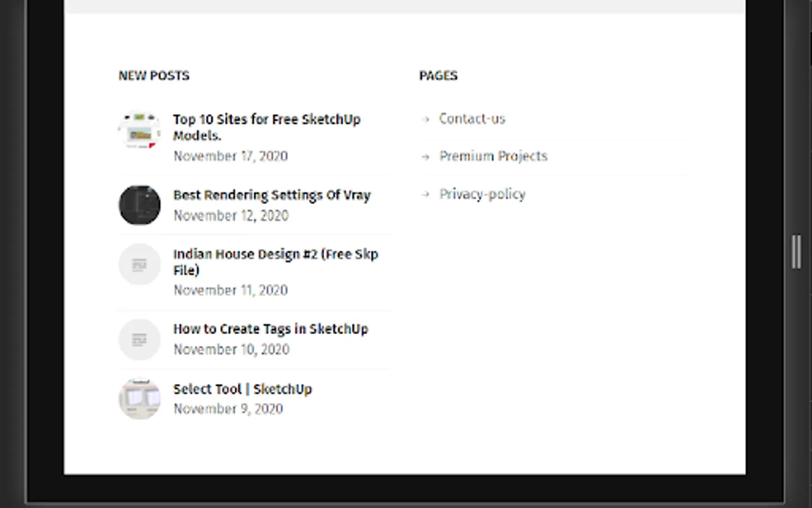This screenshot has height=508, width=812.
Task: Click the vertical scrollbar handle
Action: click(x=796, y=252)
